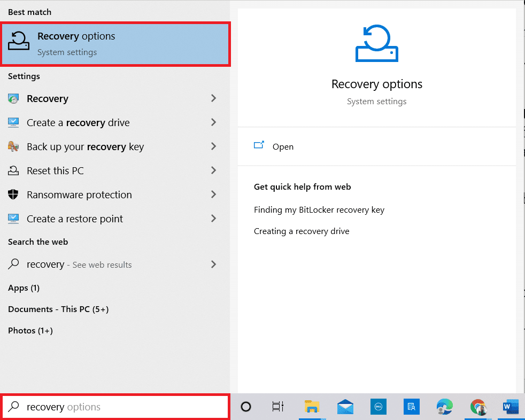
Task: Open the large Recovery options icon
Action: (376, 43)
